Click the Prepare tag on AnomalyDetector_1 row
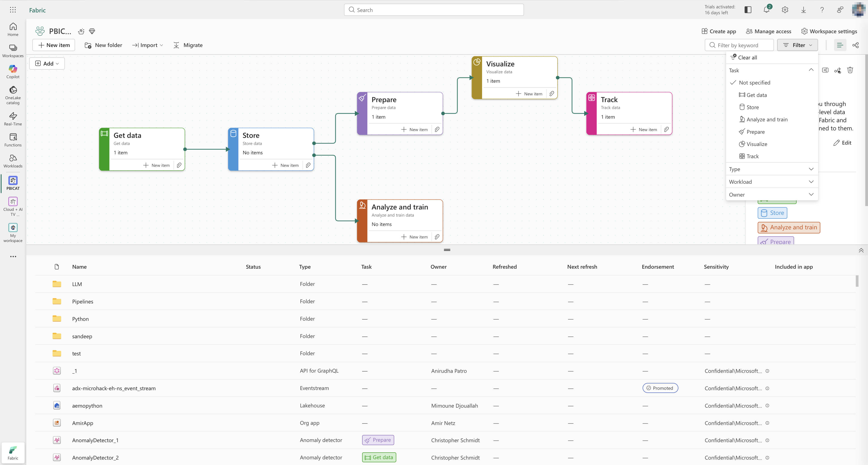Viewport: 868px width, 465px height. point(378,440)
